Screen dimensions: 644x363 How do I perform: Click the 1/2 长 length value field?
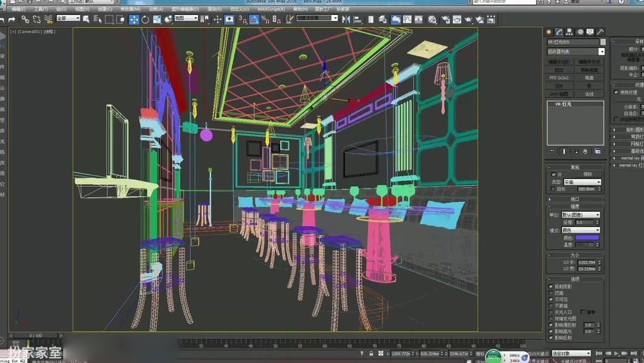pos(586,262)
